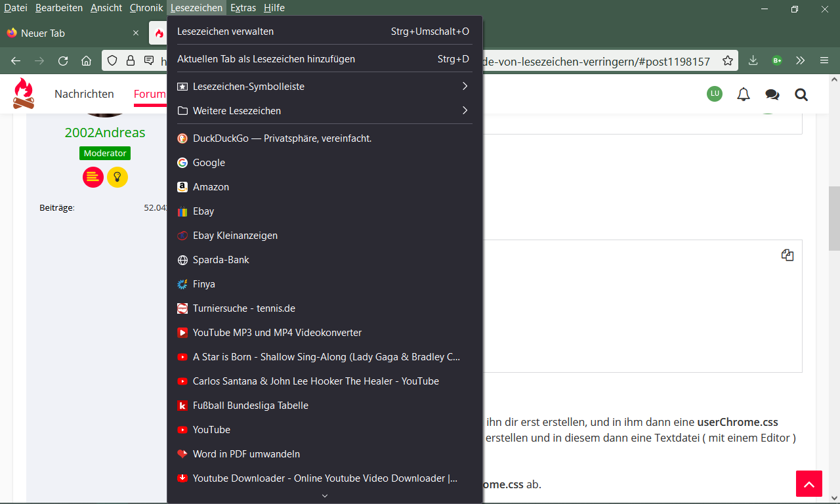
Task: Search the forum with magnifier icon
Action: coord(801,94)
